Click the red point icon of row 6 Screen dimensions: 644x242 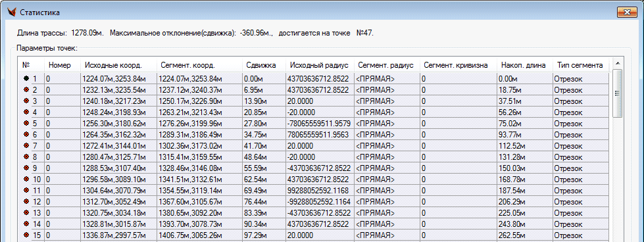coord(26,134)
